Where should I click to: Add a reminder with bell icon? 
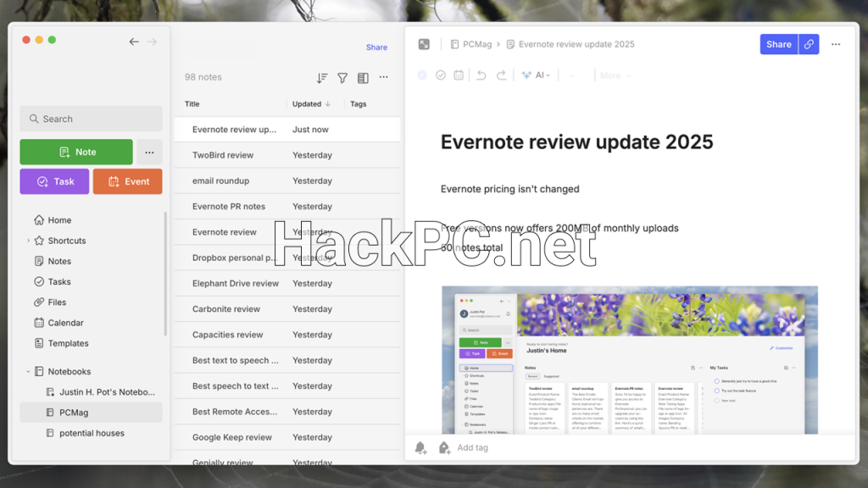420,447
